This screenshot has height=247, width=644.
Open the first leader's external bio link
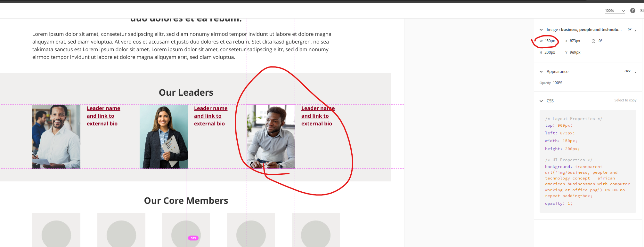click(x=103, y=116)
